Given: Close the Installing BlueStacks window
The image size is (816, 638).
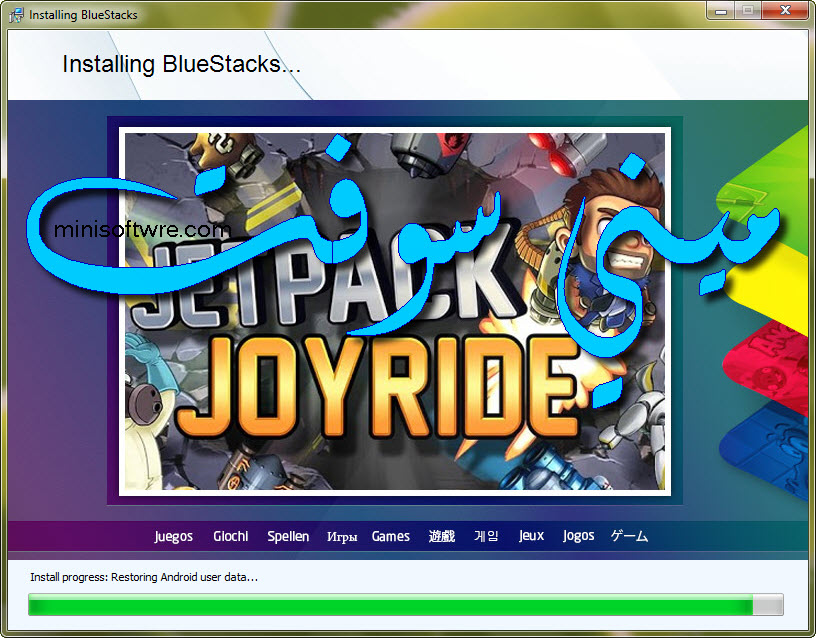Looking at the screenshot, I should coord(786,10).
